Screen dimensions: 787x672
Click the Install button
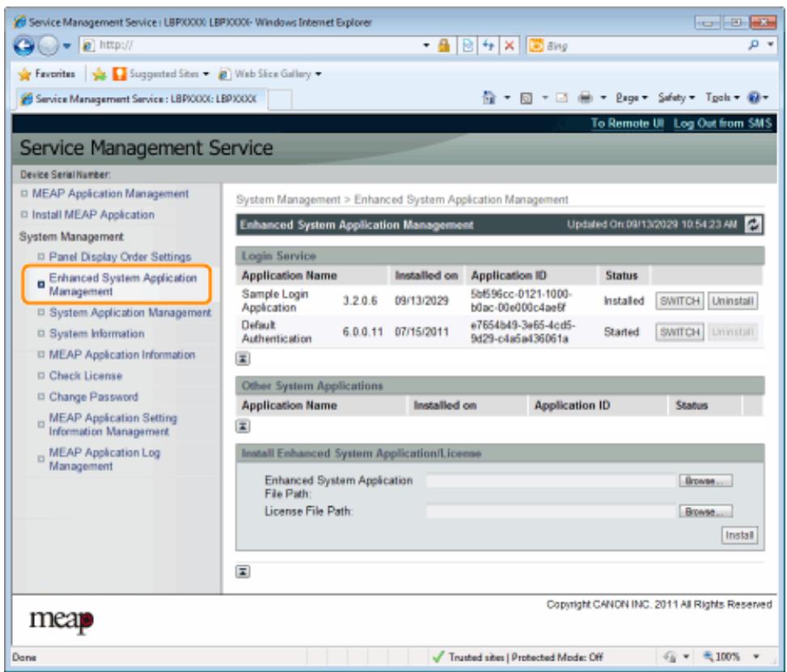pos(739,535)
